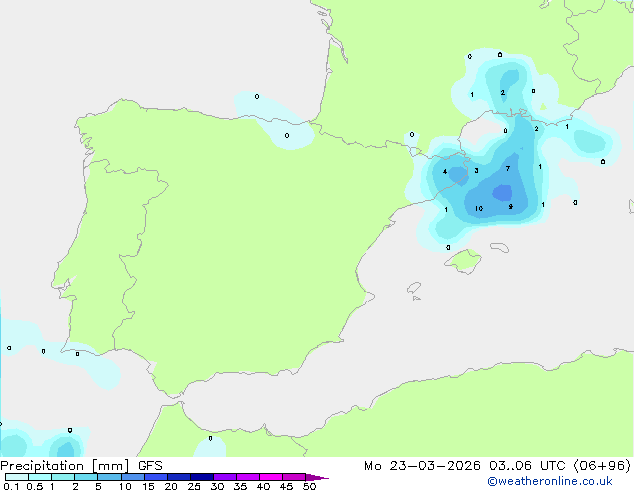Image resolution: width=634 pixels, height=490 pixels.
Task: Click the '0.5' legend scale label
Action: 34,486
